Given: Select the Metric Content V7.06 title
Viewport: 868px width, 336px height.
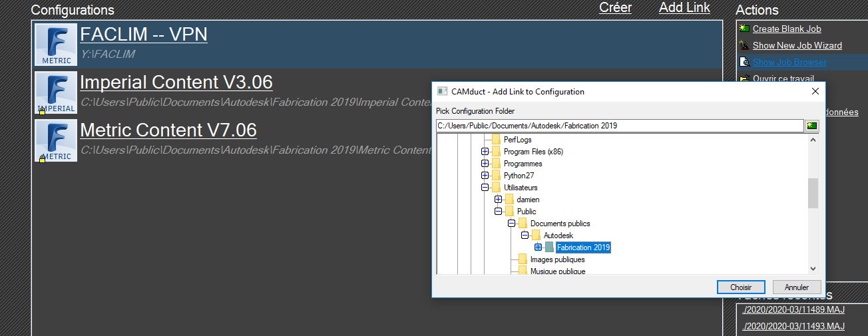Looking at the screenshot, I should pyautogui.click(x=168, y=130).
